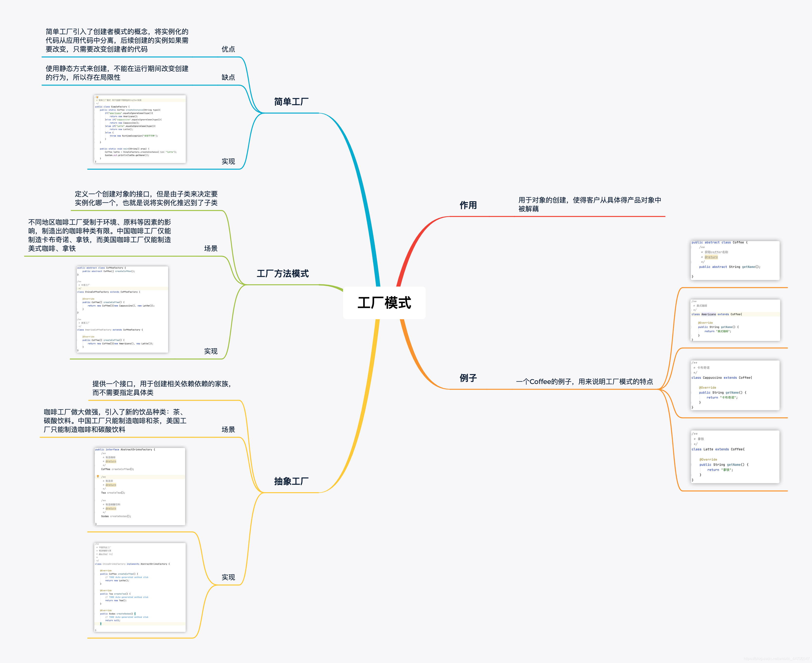Click the 作用 topic node
The width and height of the screenshot is (812, 663).
(468, 205)
